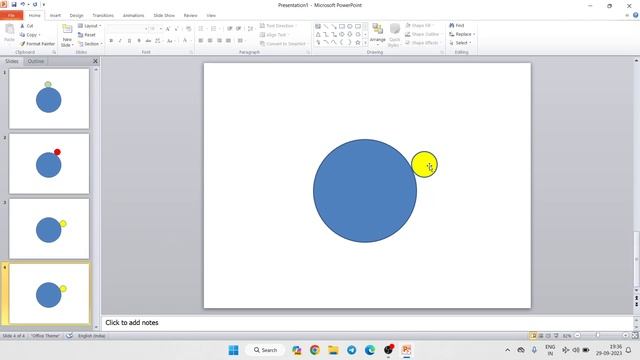Viewport: 640px width, 360px height.
Task: Save the presentation from Quick Access Toolbar
Action: pyautogui.click(x=14, y=4)
